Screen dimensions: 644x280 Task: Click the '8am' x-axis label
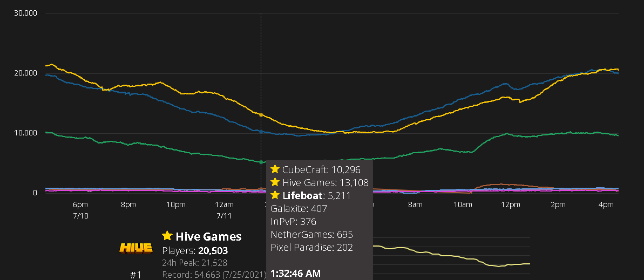(x=415, y=204)
